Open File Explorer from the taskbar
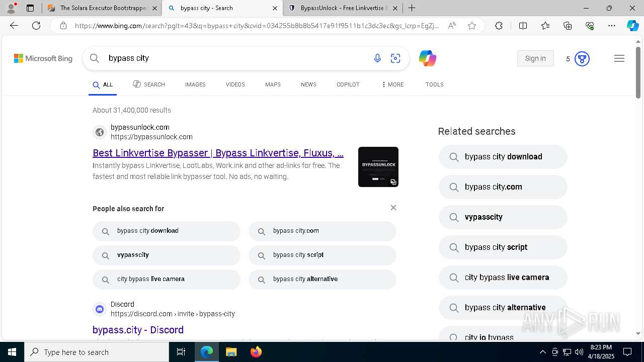This screenshot has width=644, height=362. point(231,352)
